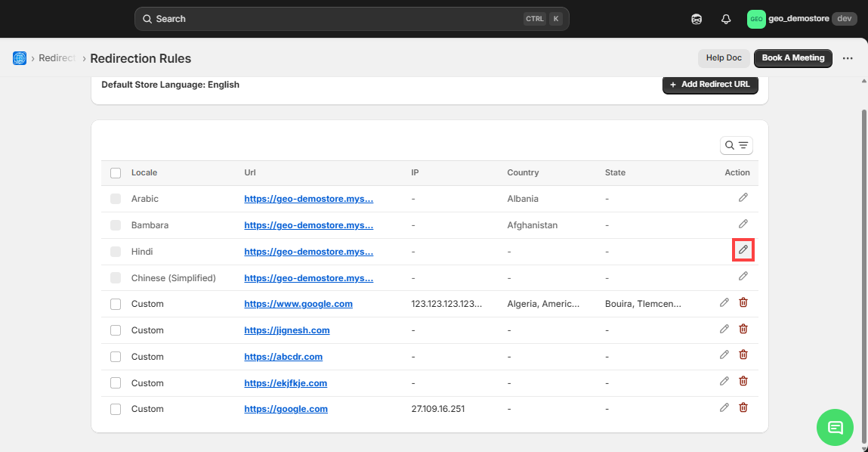Open the https://jignesh.com link
Screen dimensions: 868x452
click(x=286, y=330)
